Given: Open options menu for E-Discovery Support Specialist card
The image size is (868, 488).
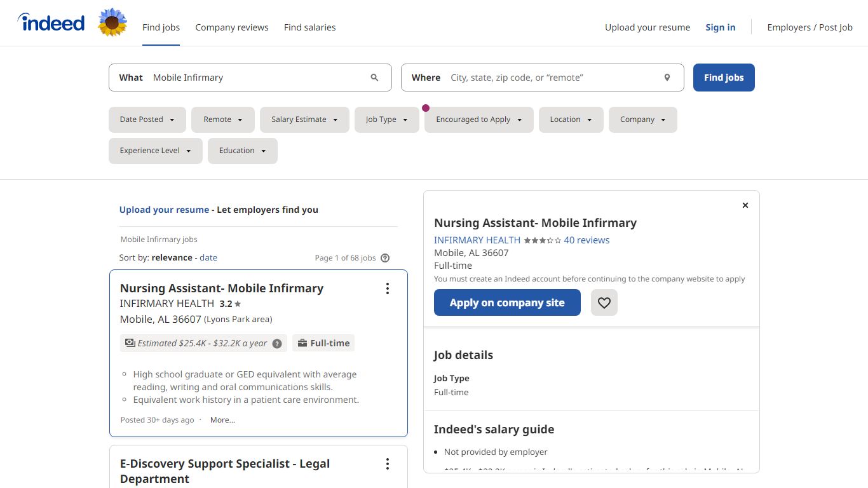Looking at the screenshot, I should click(x=388, y=464).
